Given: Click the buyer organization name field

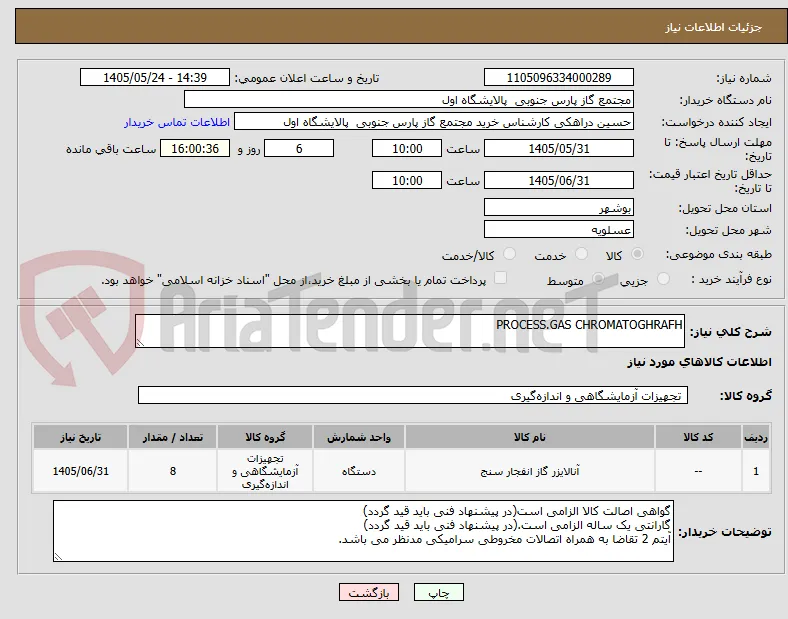Looking at the screenshot, I should [x=409, y=99].
